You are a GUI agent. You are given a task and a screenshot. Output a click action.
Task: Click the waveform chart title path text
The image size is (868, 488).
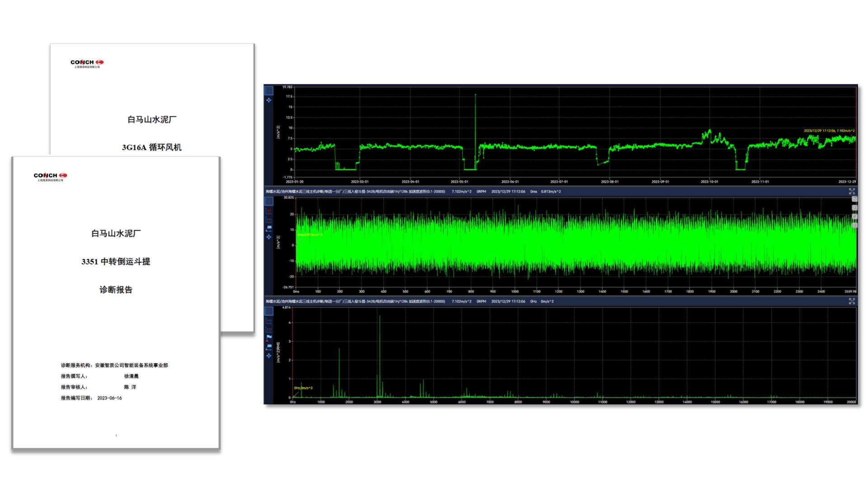click(x=355, y=192)
